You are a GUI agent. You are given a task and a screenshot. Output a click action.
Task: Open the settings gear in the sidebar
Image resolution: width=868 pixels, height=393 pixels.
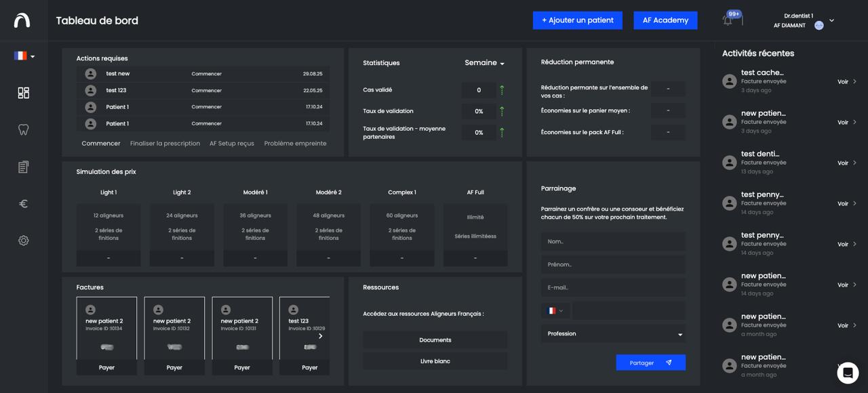click(x=23, y=240)
